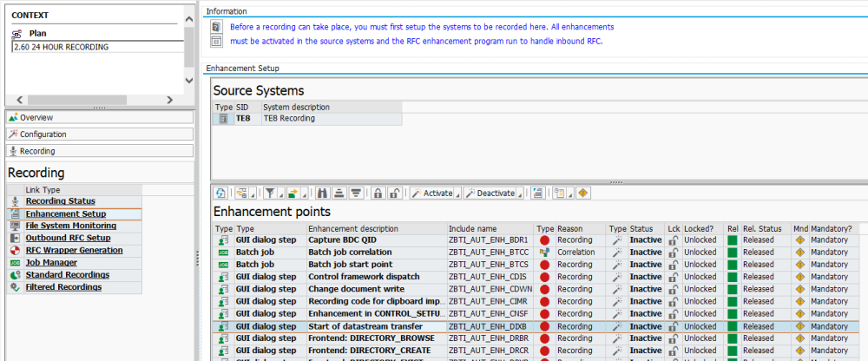The height and width of the screenshot is (361, 868).
Task: Click lock icon in Start of datastream transfer row
Action: (x=674, y=326)
